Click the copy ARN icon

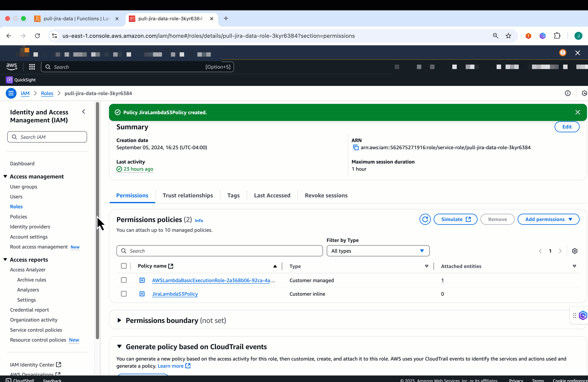(355, 147)
